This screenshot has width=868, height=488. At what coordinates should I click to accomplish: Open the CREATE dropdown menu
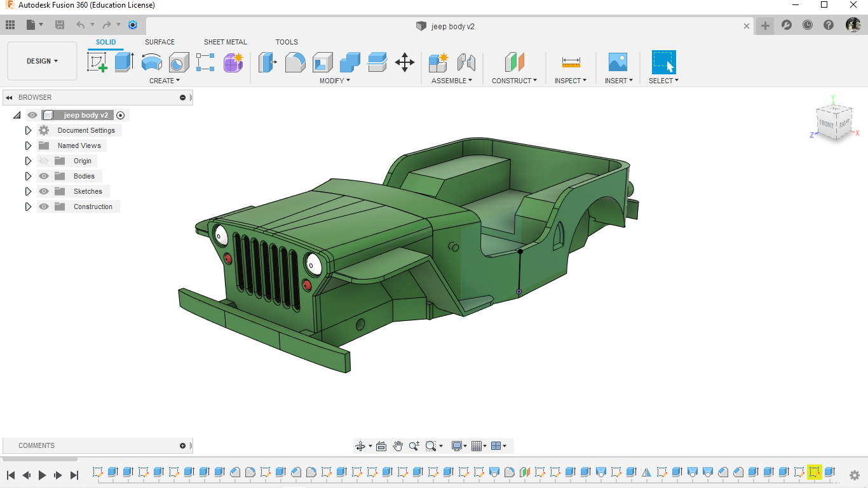(165, 81)
